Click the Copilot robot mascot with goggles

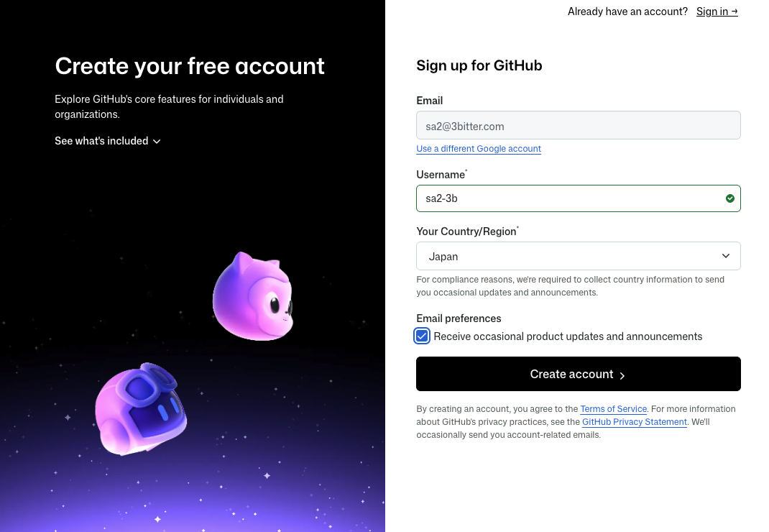point(141,407)
